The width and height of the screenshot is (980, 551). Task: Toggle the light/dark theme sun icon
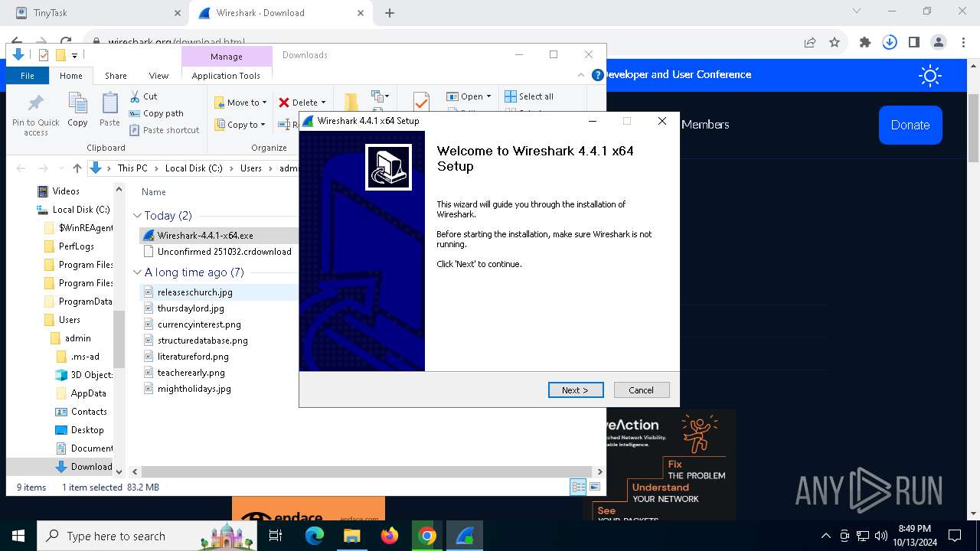click(x=930, y=75)
